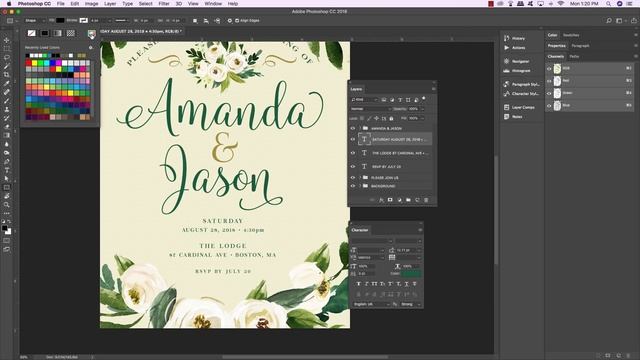
Task: Open the Window menu
Action: point(213,4)
